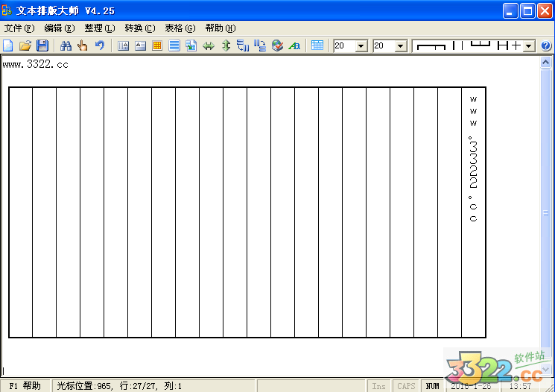Expand the second 20 value dropdown
This screenshot has height=392, width=555.
pyautogui.click(x=401, y=46)
